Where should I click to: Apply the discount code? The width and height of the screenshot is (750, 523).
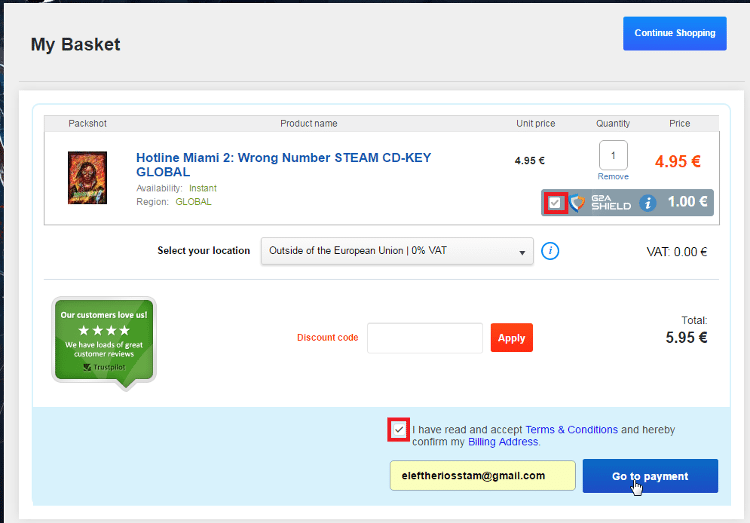point(511,338)
